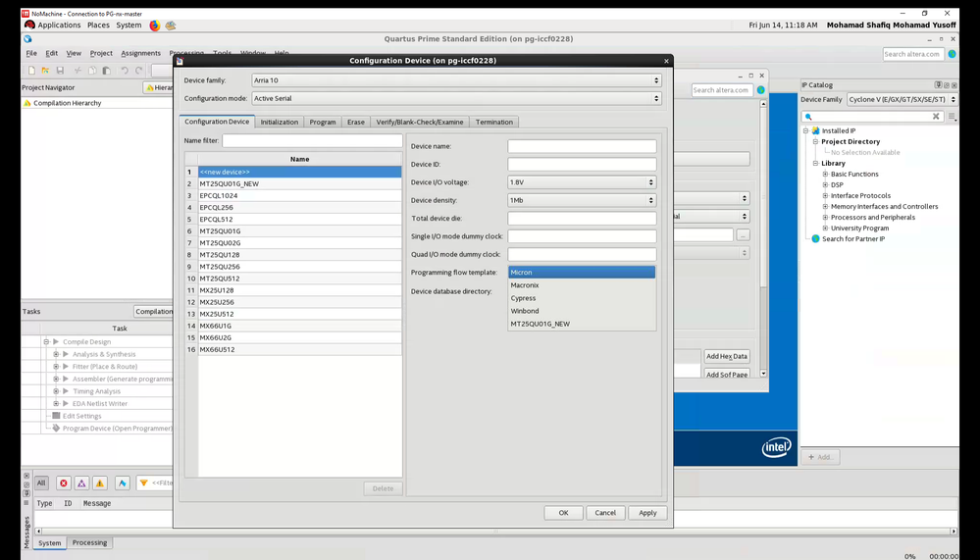980x560 pixels.
Task: Click the Open File folder toolbar icon
Action: tap(45, 71)
